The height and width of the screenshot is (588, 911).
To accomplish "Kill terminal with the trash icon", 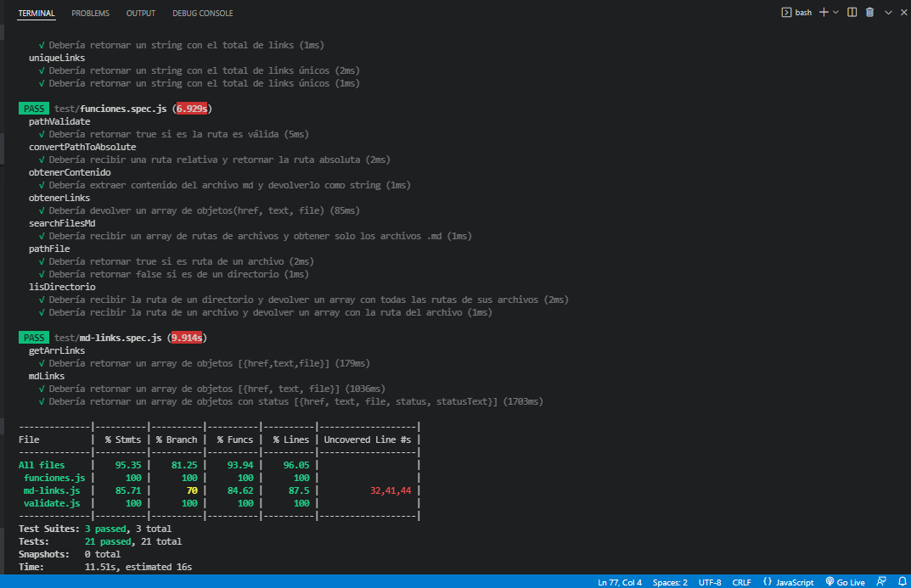I will 869,12.
